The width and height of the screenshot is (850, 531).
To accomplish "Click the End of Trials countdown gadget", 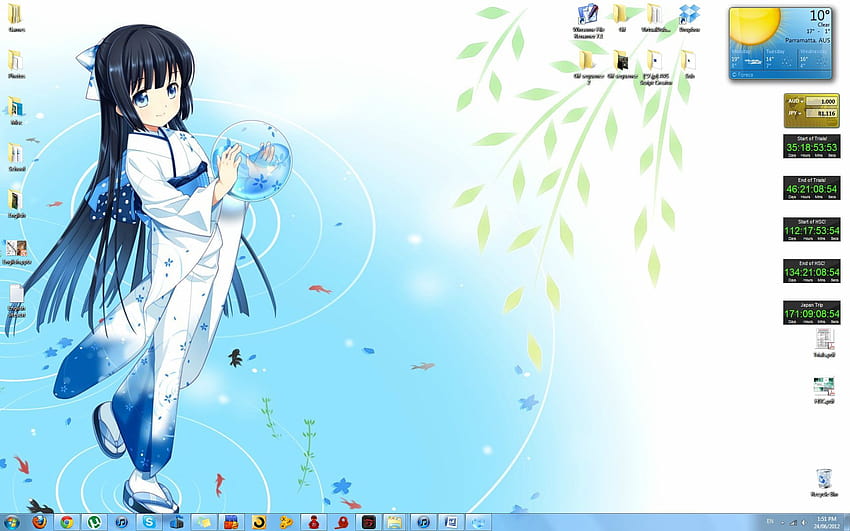I will 812,188.
